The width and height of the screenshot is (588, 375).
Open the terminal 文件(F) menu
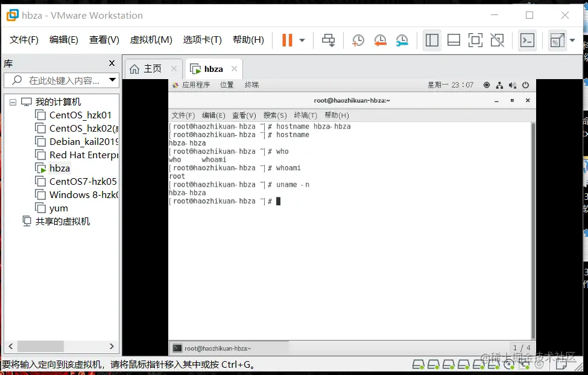point(183,115)
